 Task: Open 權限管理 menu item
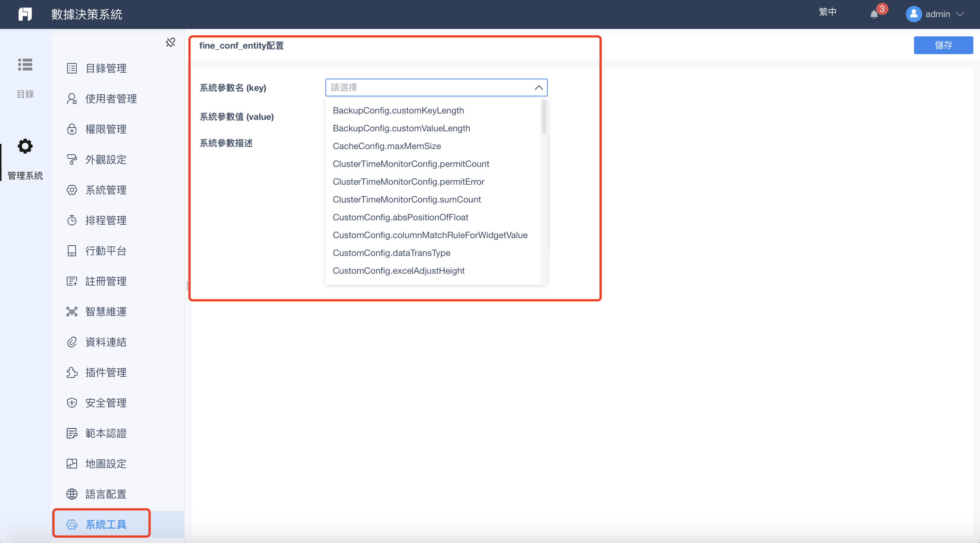pos(117,129)
